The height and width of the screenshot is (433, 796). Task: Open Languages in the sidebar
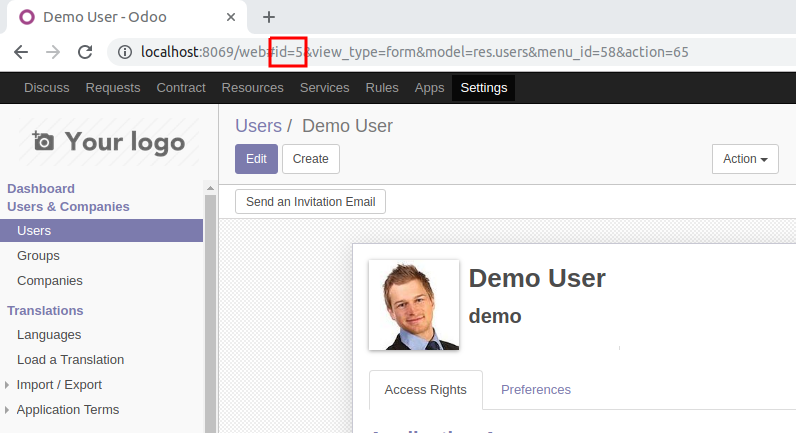tap(49, 335)
